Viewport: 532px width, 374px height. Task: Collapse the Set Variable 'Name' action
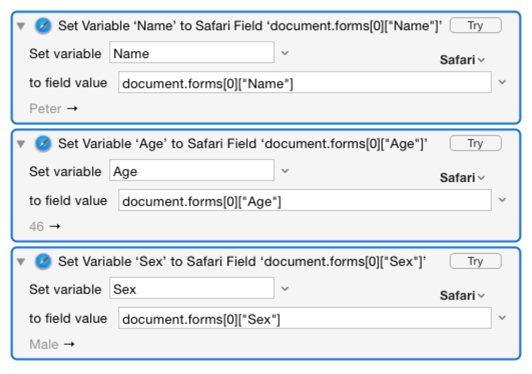point(21,26)
